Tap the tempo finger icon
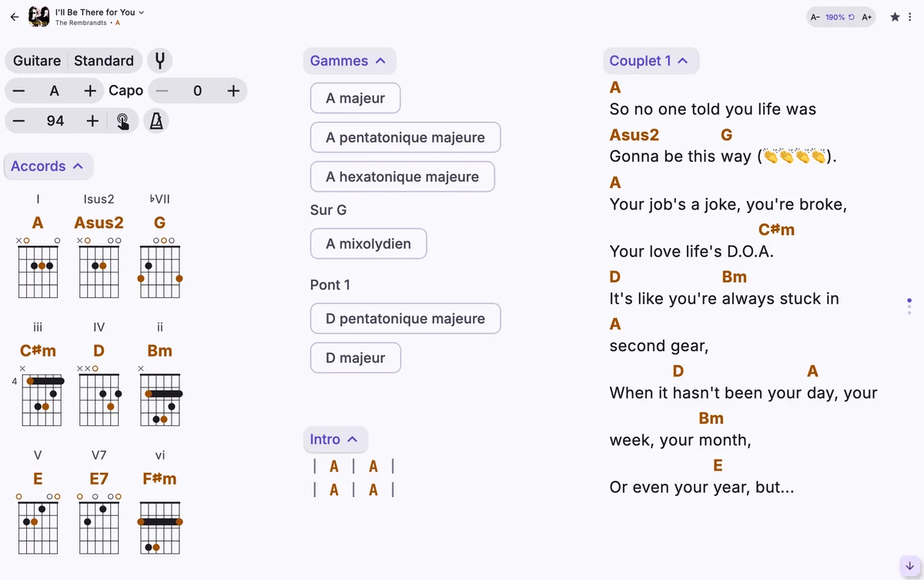The width and height of the screenshot is (924, 580). (x=122, y=121)
